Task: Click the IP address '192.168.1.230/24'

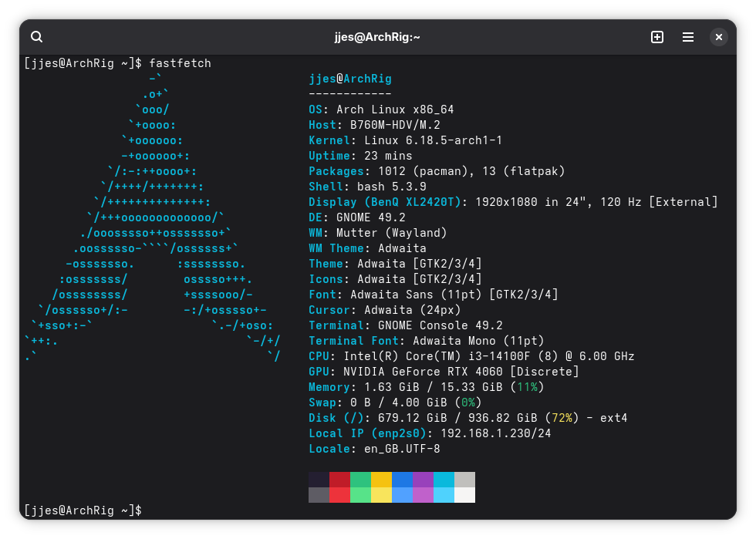Action: tap(495, 433)
